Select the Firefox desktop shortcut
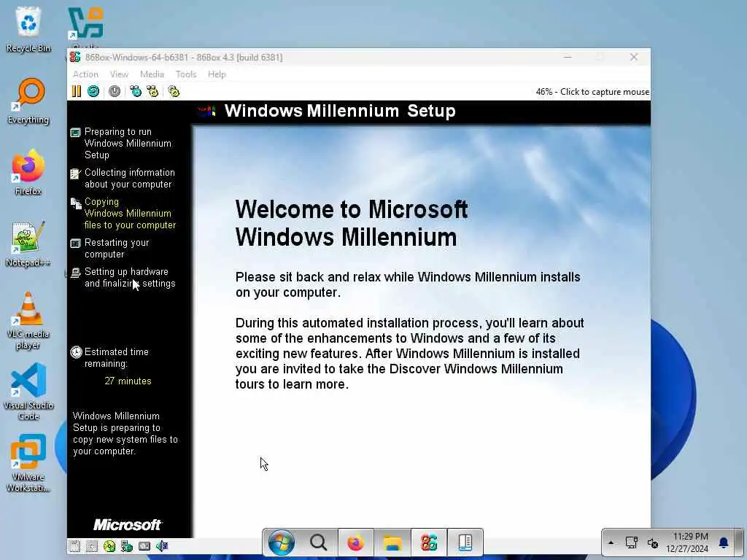The image size is (747, 560). [28, 172]
